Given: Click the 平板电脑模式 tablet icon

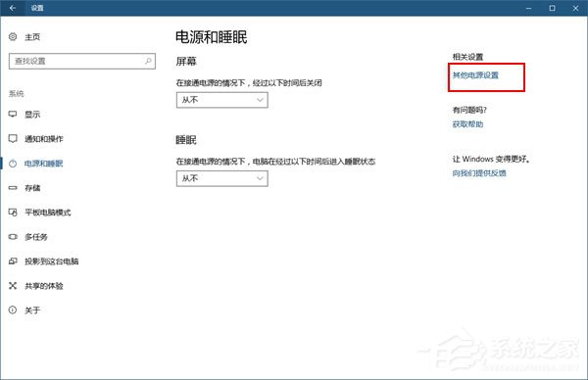Looking at the screenshot, I should [x=13, y=213].
